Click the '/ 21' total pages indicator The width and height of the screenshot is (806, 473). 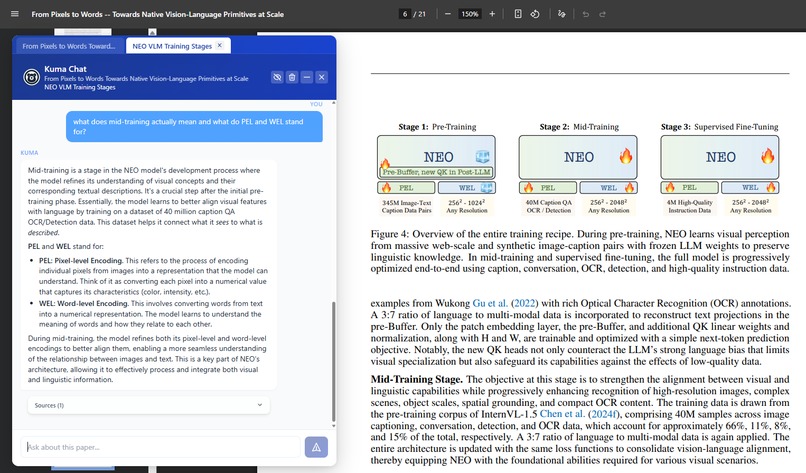pos(420,14)
